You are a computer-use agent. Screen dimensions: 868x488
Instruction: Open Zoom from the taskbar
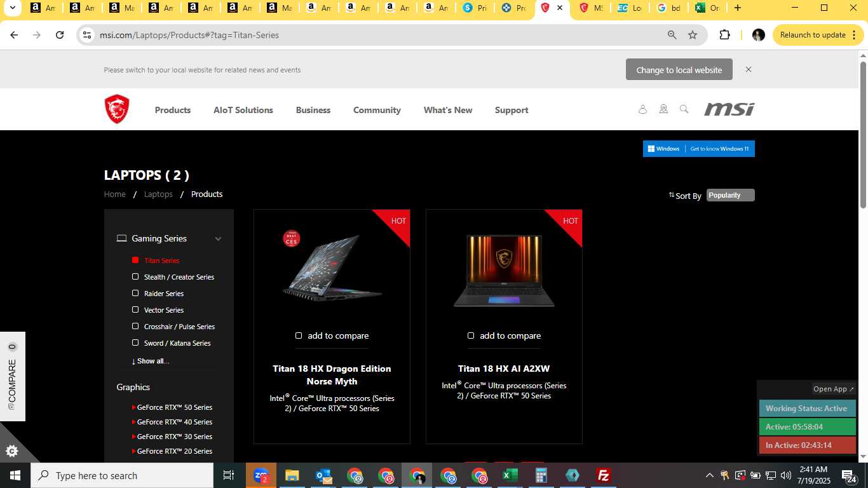pos(261,475)
